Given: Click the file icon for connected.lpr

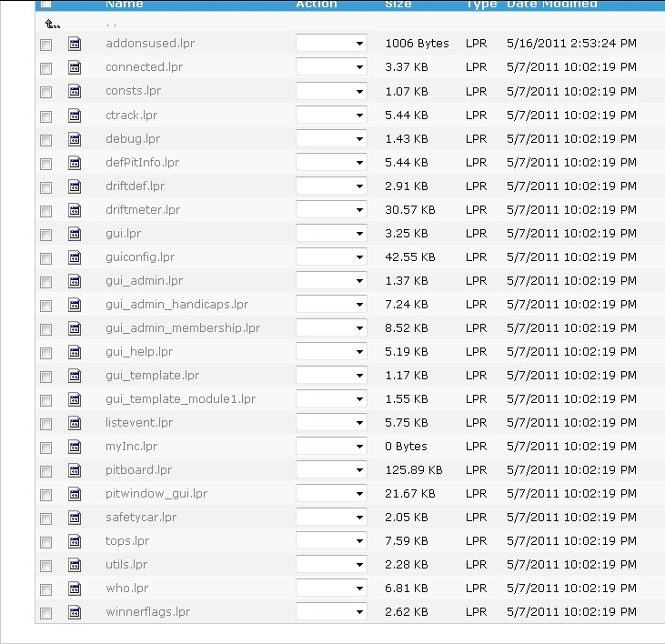Looking at the screenshot, I should coord(75,67).
